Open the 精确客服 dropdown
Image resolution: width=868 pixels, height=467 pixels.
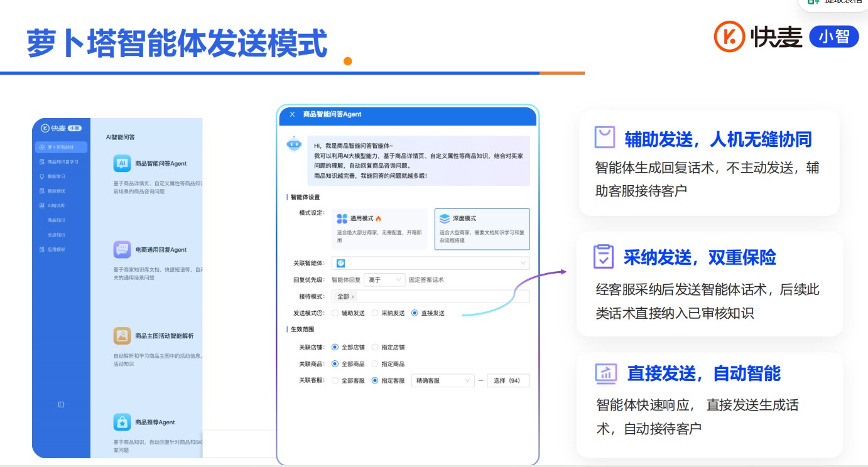[443, 380]
